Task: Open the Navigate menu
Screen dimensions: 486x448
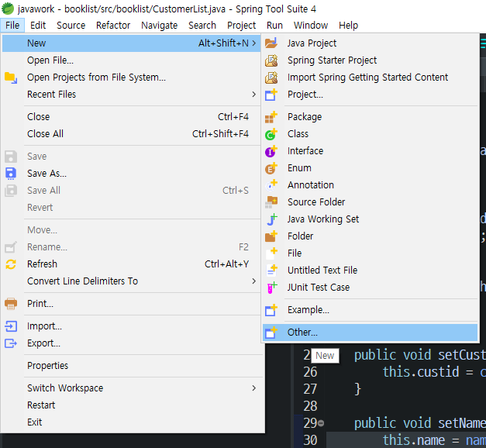Action: pyautogui.click(x=160, y=25)
